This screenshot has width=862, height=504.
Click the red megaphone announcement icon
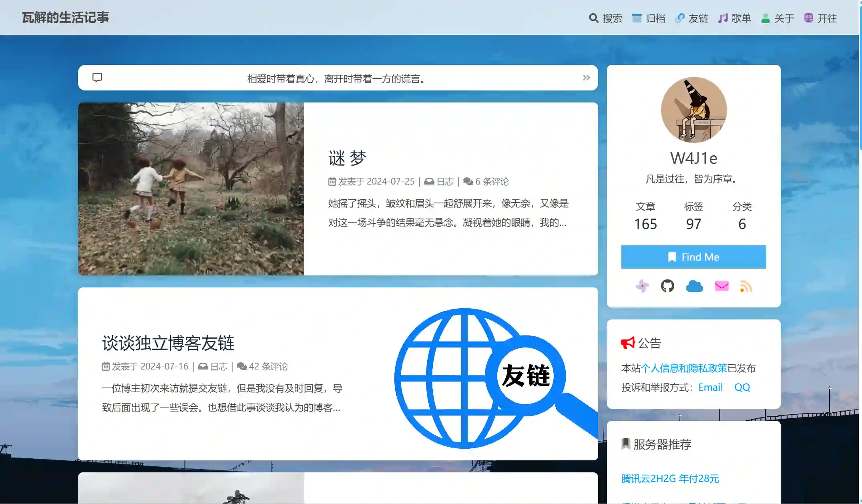click(x=627, y=343)
